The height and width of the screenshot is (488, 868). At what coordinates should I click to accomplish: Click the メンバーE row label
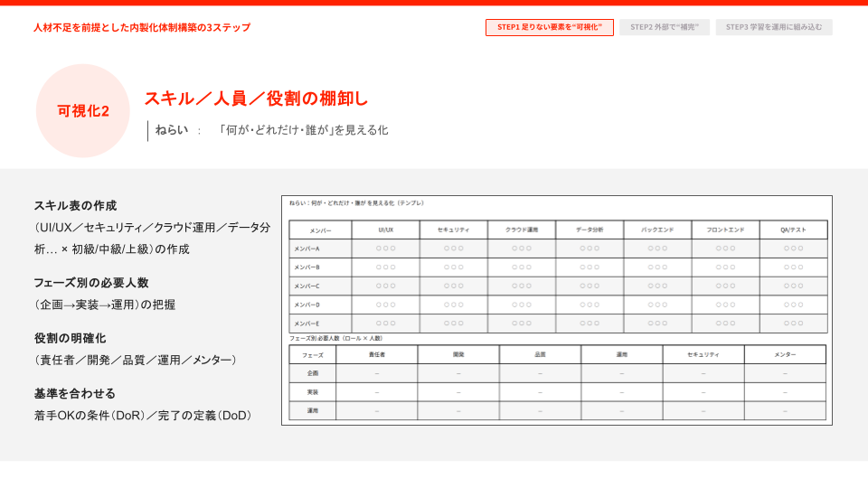point(306,323)
